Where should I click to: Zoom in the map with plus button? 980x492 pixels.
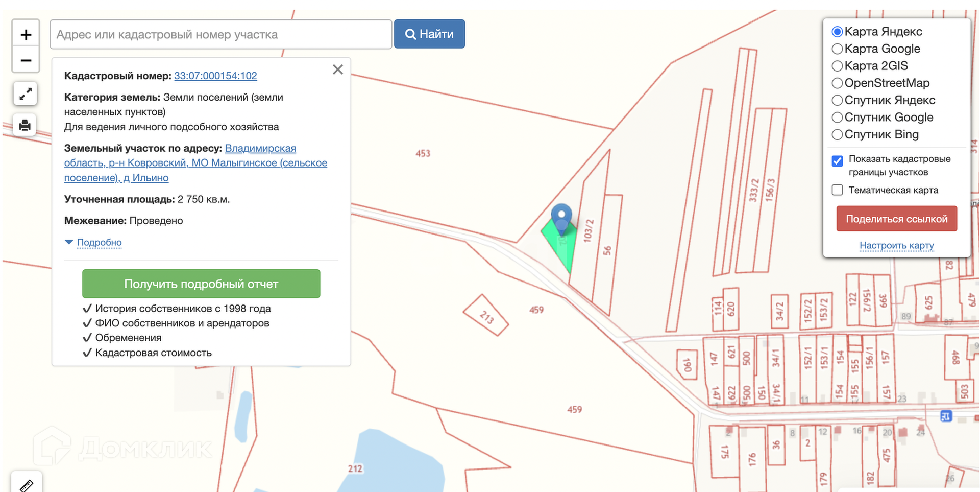coord(26,34)
